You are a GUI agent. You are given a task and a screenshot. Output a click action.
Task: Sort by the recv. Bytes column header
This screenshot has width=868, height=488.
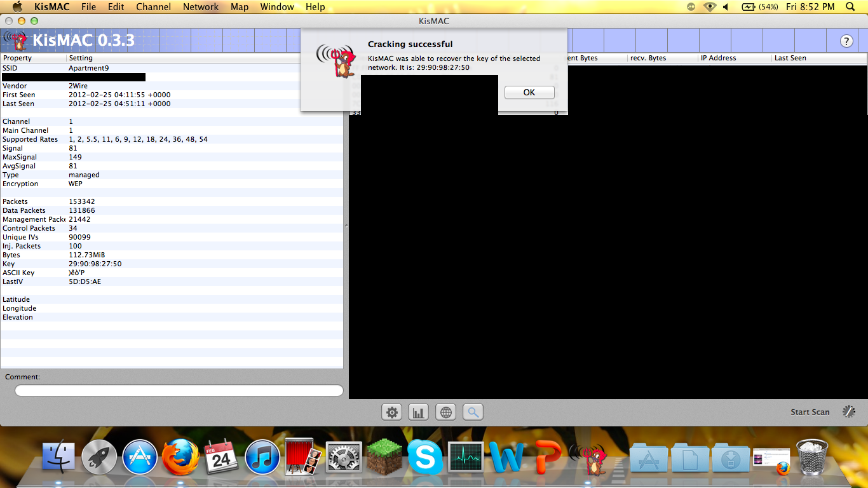pyautogui.click(x=662, y=58)
